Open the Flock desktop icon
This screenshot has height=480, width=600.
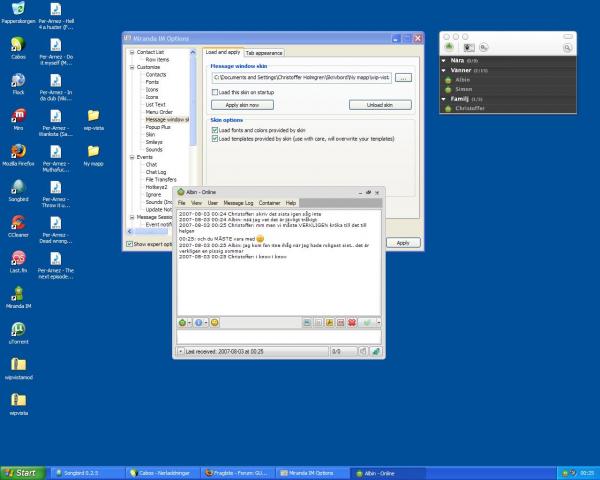coord(18,84)
